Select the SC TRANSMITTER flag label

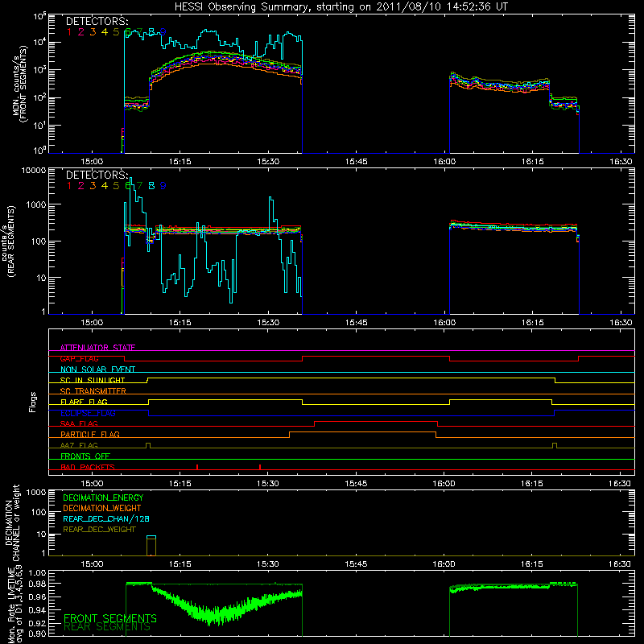(x=93, y=391)
